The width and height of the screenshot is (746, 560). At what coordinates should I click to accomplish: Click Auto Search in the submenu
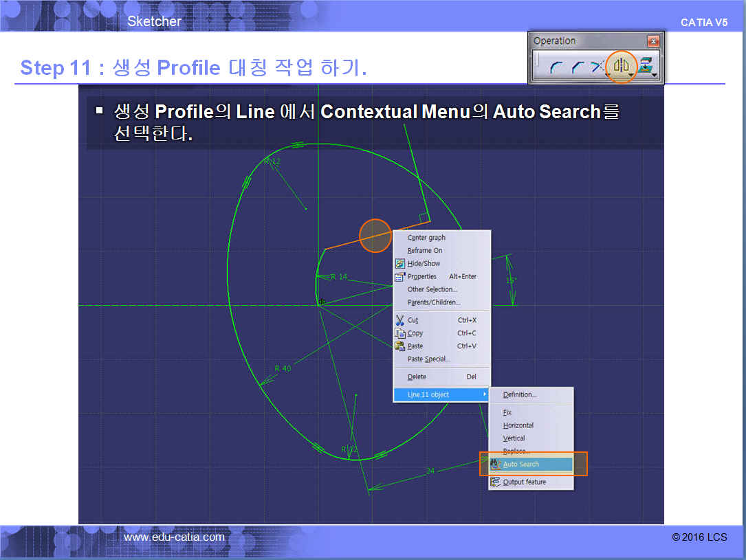click(520, 464)
